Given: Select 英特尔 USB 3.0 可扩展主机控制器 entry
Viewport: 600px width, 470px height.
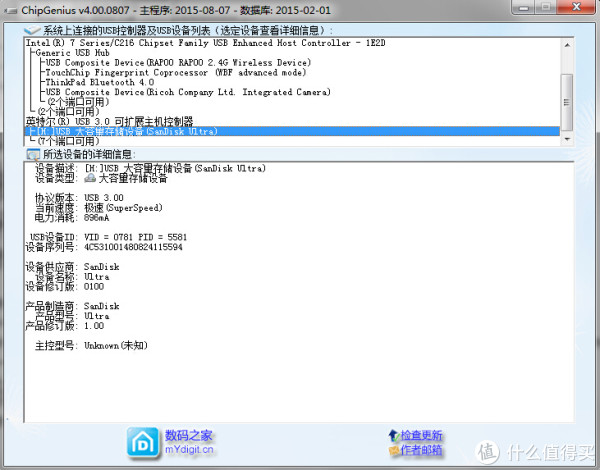Looking at the screenshot, I should pyautogui.click(x=109, y=122).
